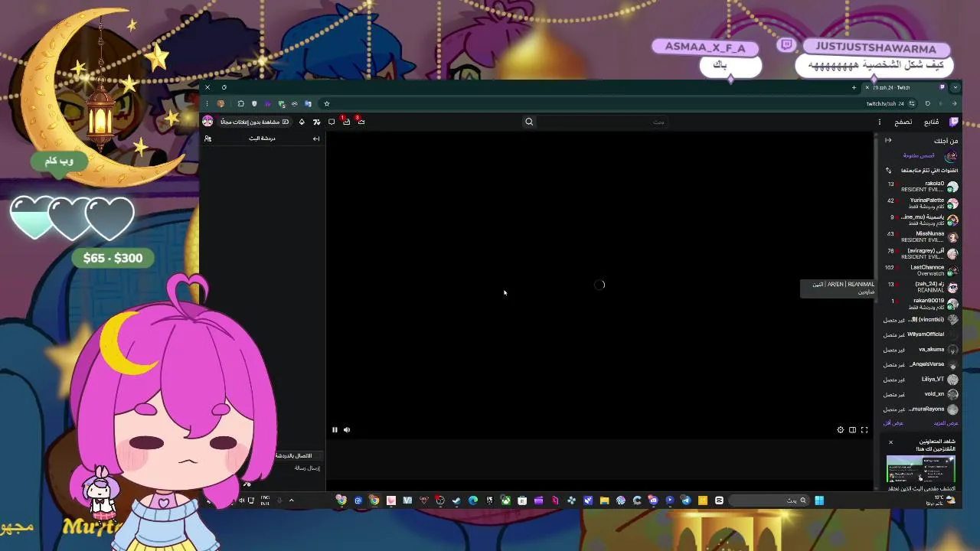Open zah_24 REANIMAL channel

[x=922, y=287]
